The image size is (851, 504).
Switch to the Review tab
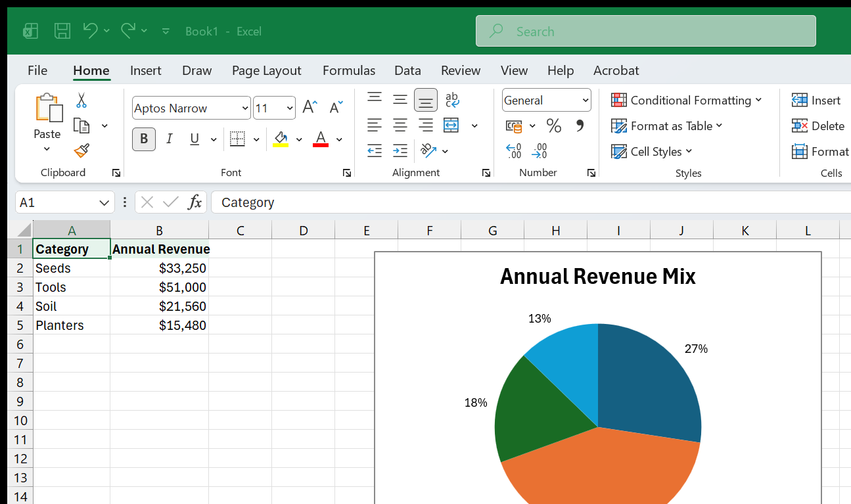[x=461, y=70]
